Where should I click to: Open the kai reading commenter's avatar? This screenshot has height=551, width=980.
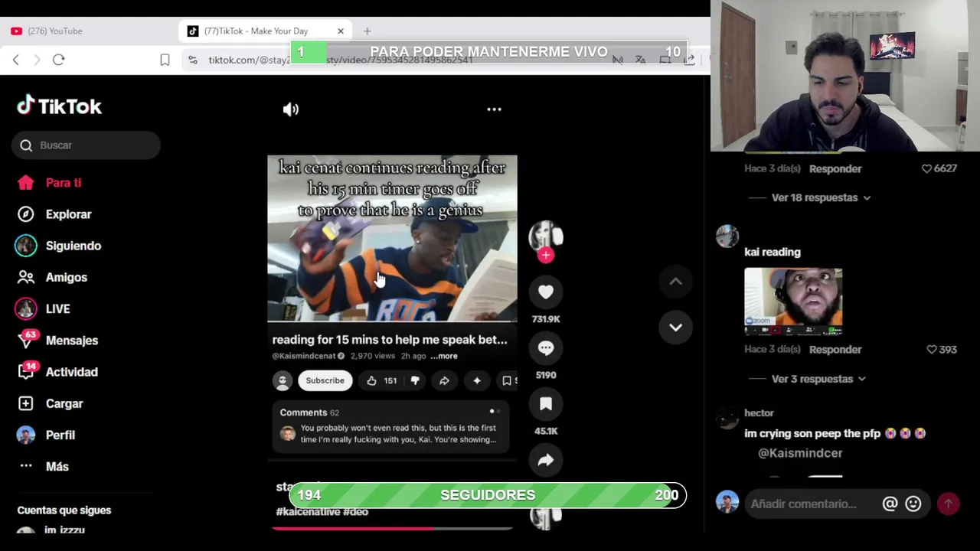tap(727, 236)
